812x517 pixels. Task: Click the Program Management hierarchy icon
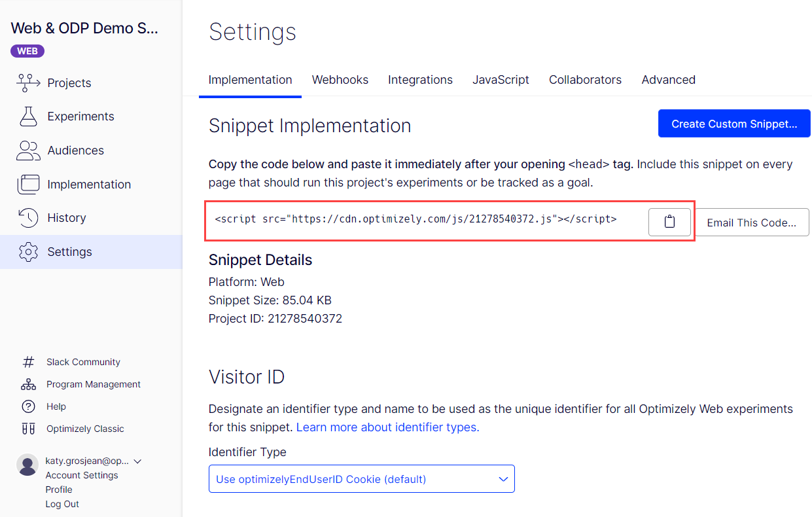[28, 384]
